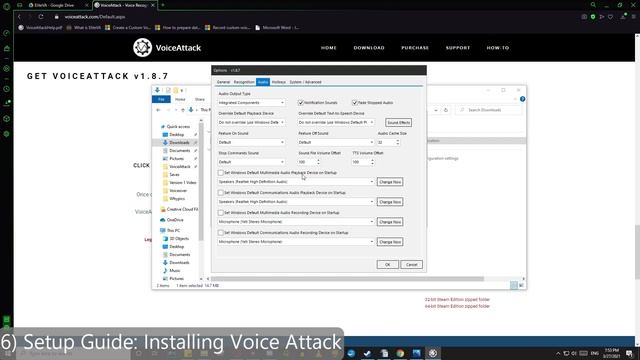Open the first Speakers playback device dropdown
This screenshot has height=360, width=640.
coord(296,182)
